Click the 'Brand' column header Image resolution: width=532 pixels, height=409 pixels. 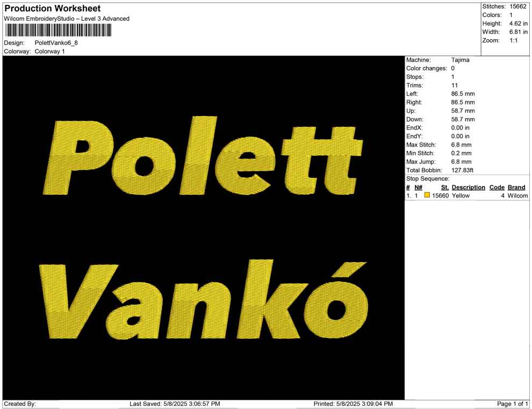coord(516,187)
